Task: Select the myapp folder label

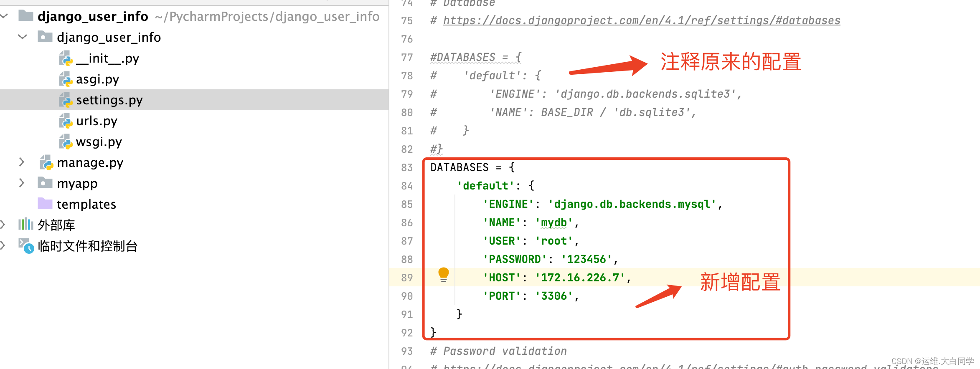Action: pos(77,183)
